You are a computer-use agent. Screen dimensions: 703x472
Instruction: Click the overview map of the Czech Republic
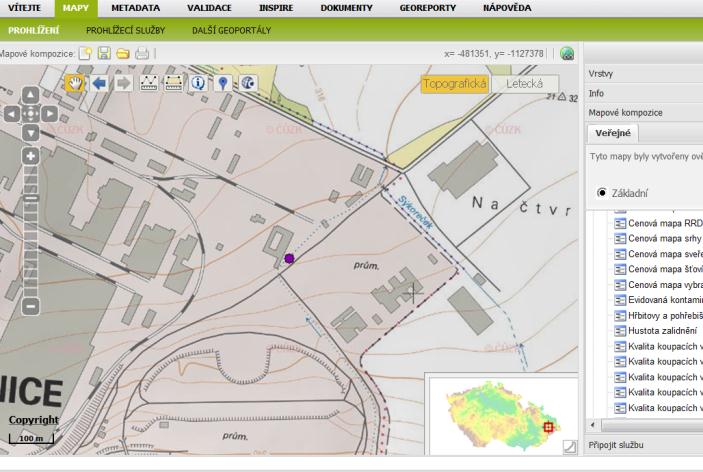[x=502, y=415]
